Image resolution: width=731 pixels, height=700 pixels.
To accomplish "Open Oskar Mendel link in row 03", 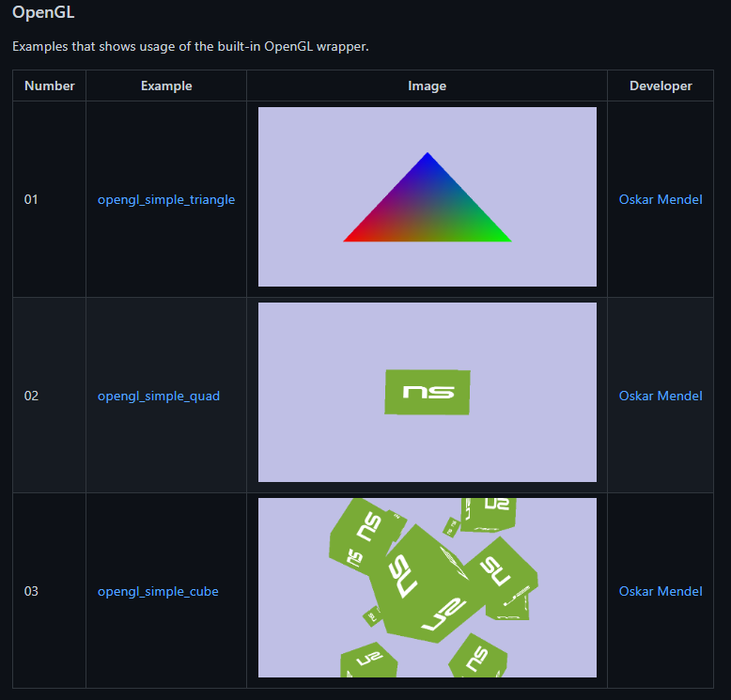I will click(x=661, y=591).
